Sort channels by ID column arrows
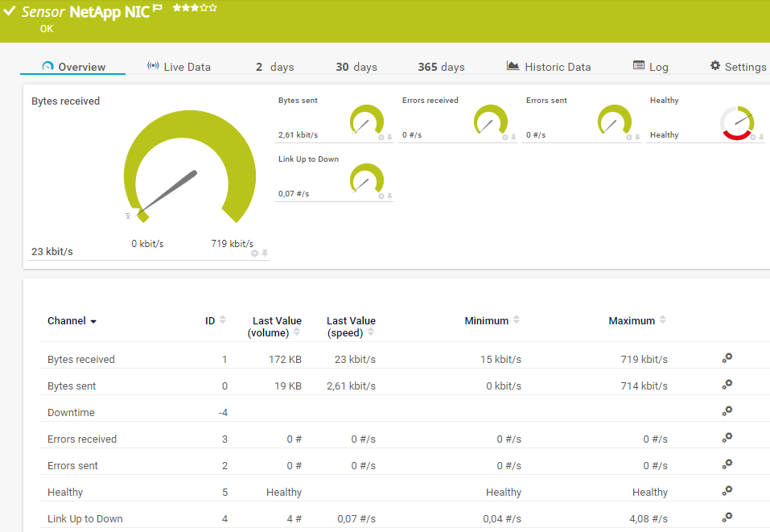This screenshot has height=532, width=770. click(223, 320)
